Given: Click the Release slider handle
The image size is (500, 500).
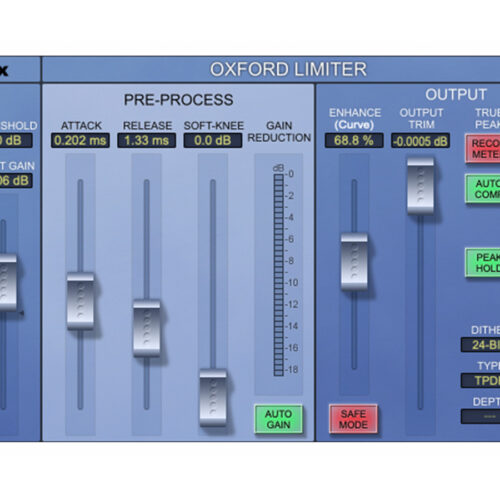Looking at the screenshot, I should [x=147, y=328].
